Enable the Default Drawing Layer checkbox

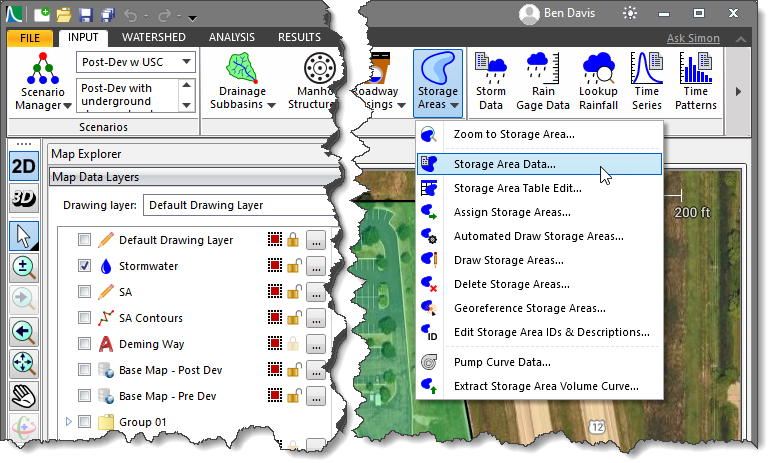coord(84,240)
